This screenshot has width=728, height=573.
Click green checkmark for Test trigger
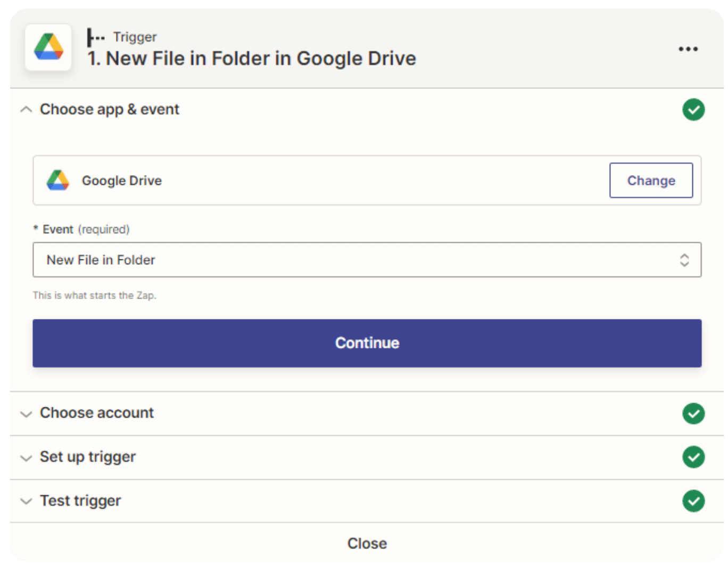(693, 501)
